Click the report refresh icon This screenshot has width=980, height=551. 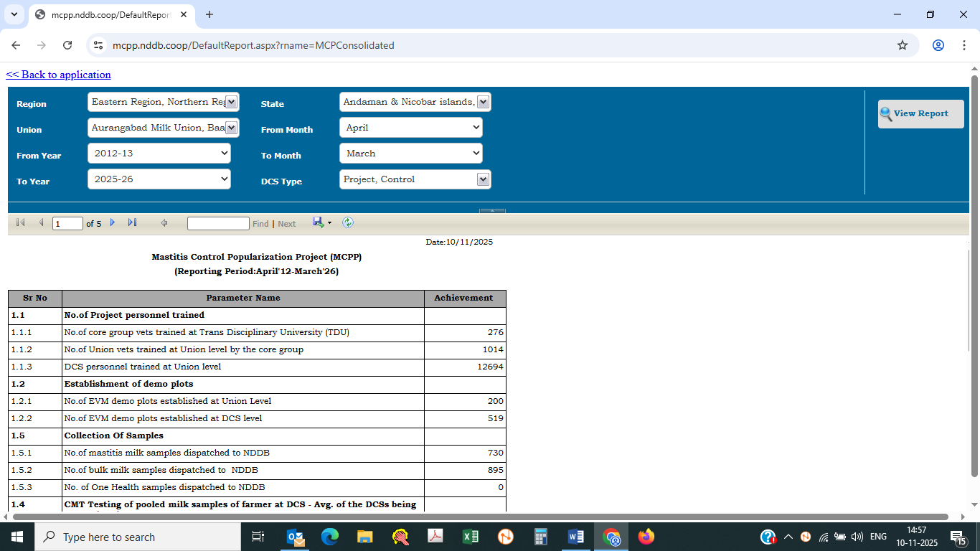(348, 223)
